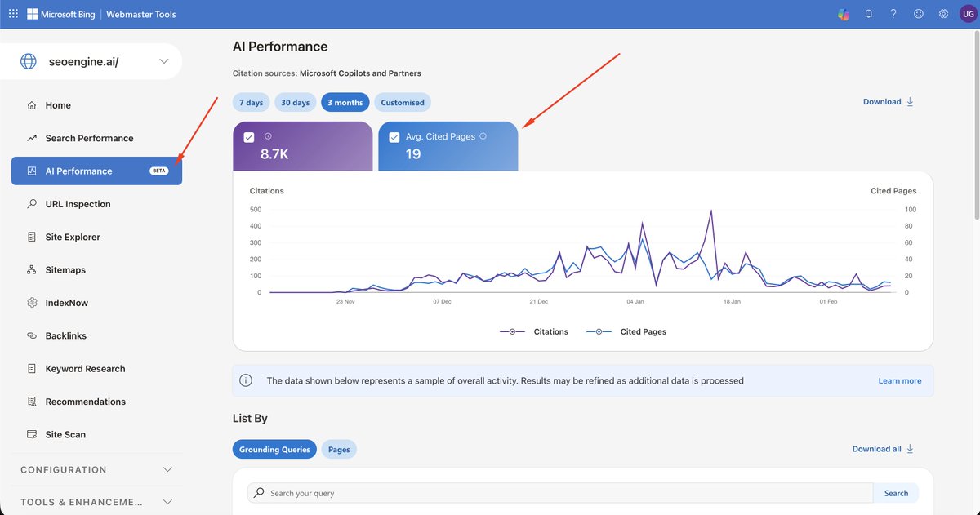Screen dimensions: 980x515
Task: Click the Webmaster Tools title
Action: coord(141,14)
